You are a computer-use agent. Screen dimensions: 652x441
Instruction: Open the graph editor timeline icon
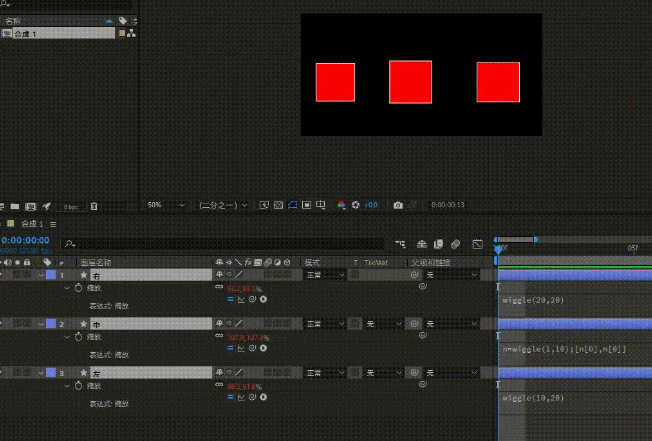[477, 244]
